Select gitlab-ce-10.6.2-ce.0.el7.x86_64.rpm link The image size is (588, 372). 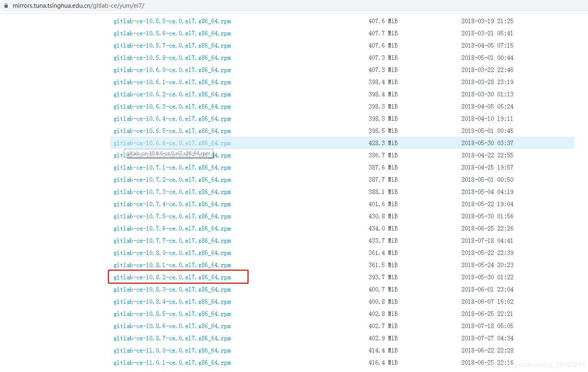172,94
